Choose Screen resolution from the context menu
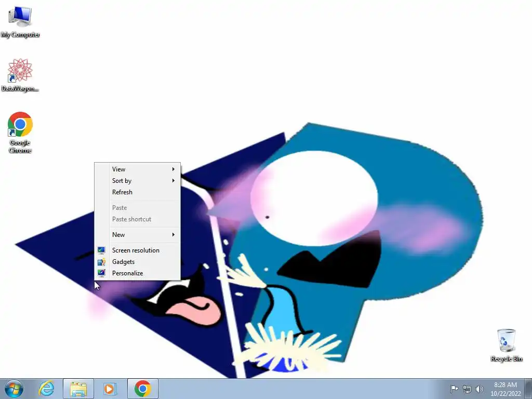Screen dimensions: 532x399 tap(137, 250)
